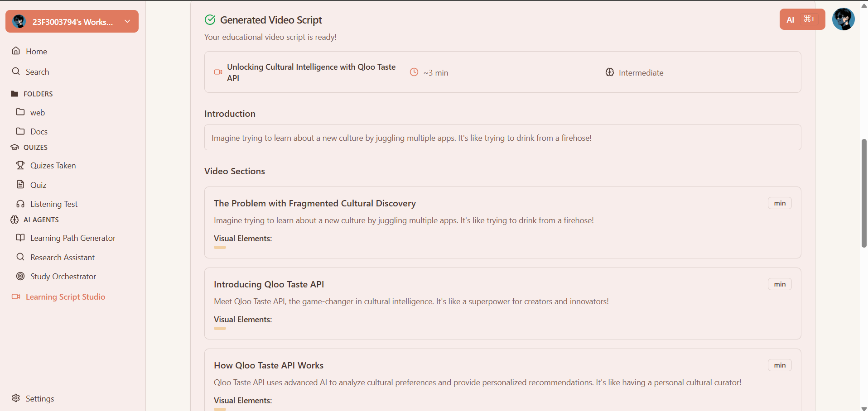The width and height of the screenshot is (868, 411).
Task: Click the Unlocking Cultural Intelligence with Qloo title
Action: (311, 72)
